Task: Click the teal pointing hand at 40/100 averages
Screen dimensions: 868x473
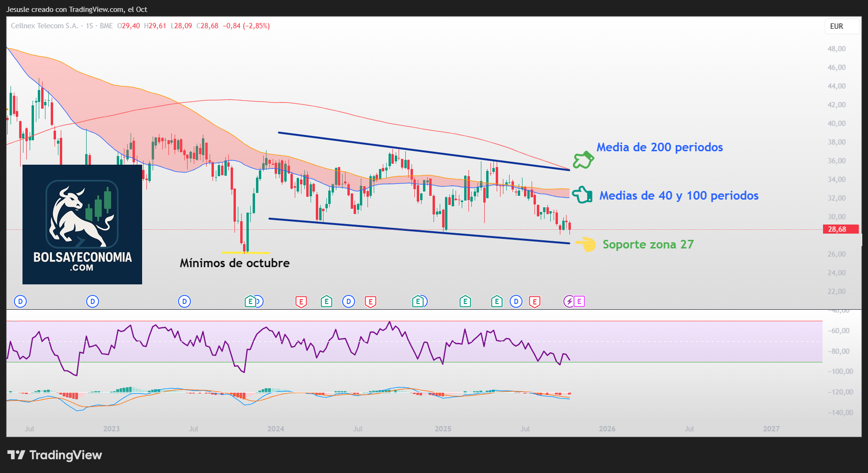Action: tap(582, 195)
